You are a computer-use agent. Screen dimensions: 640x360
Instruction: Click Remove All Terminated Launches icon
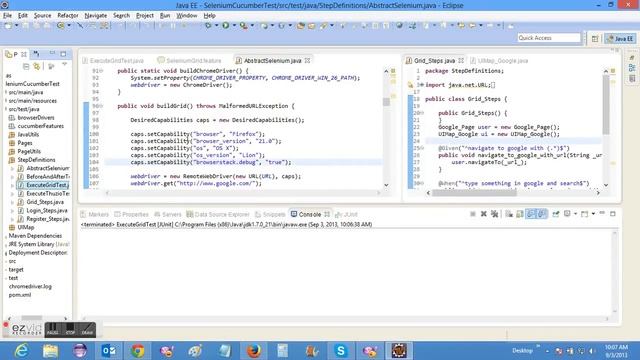[495, 214]
